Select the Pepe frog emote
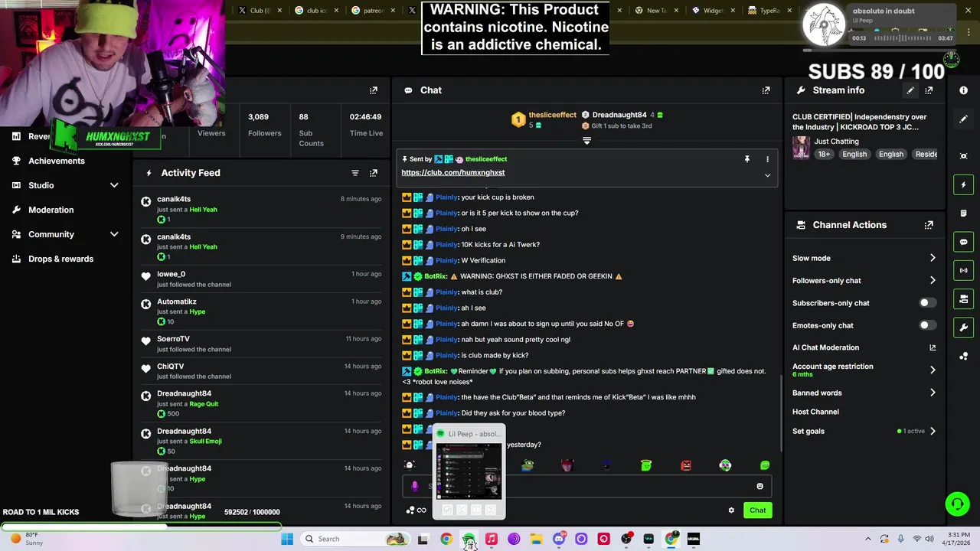This screenshot has width=980, height=551. coord(528,465)
